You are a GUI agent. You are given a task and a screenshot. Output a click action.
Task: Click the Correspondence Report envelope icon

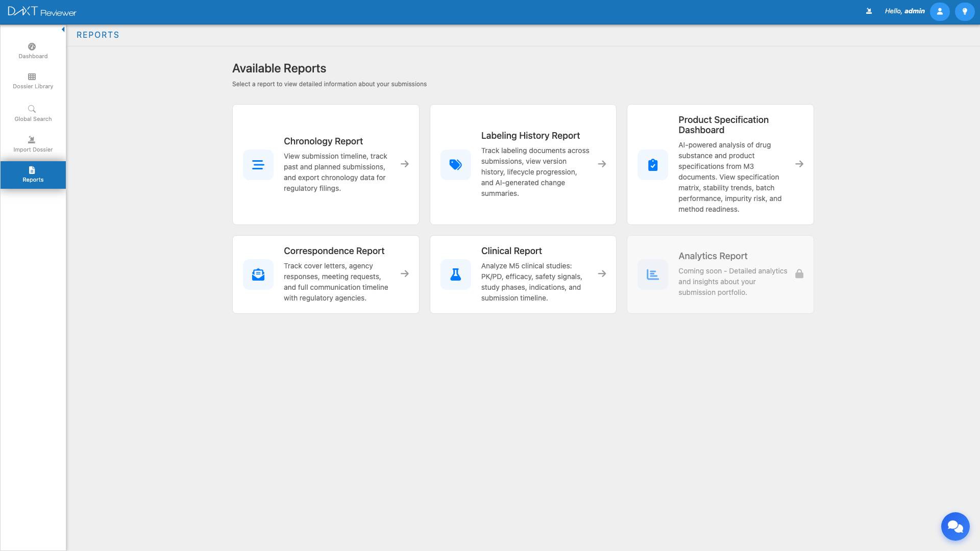click(x=258, y=274)
